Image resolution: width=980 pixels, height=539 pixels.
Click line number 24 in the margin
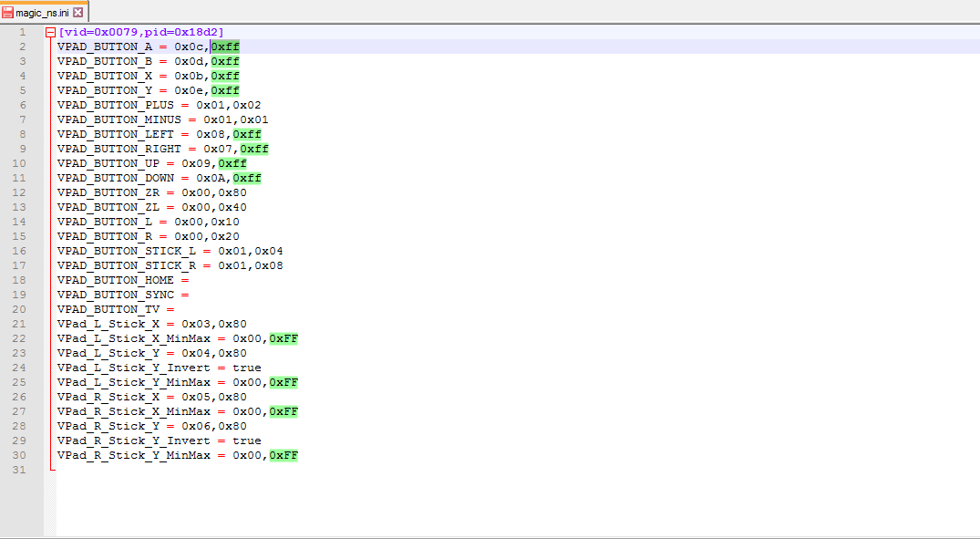click(x=19, y=368)
